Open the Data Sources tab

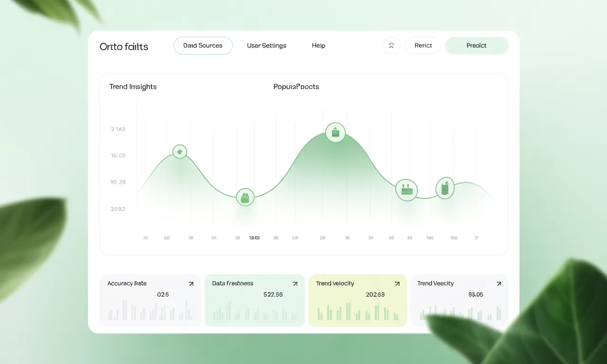pyautogui.click(x=203, y=45)
